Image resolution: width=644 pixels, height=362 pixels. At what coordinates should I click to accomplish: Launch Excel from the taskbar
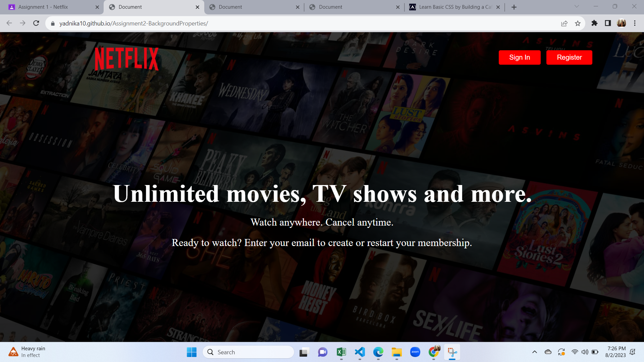341,352
